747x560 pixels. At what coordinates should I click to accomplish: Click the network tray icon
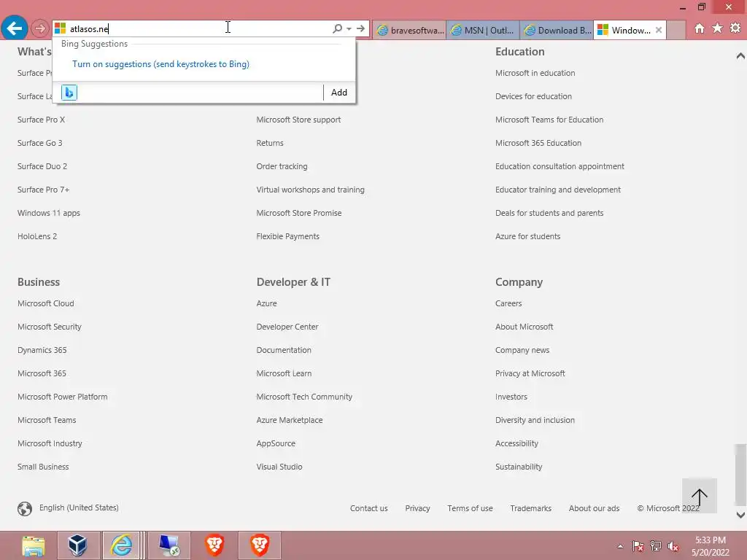tap(656, 546)
